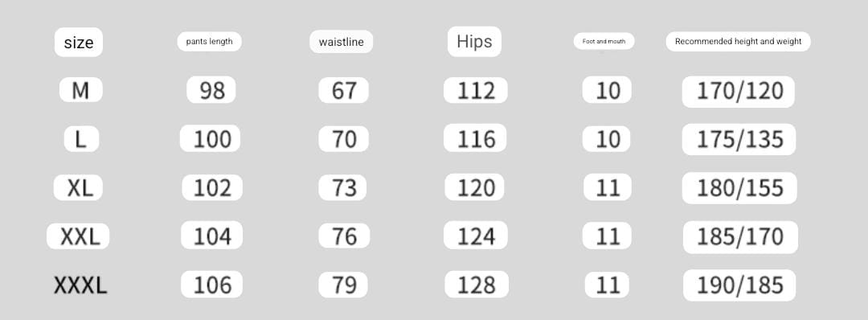Click pants length value 98

coord(211,90)
